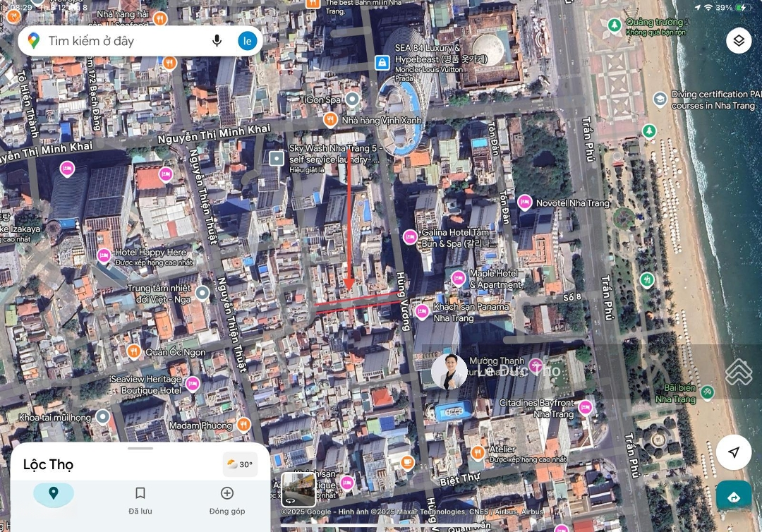Select Bãi biển Nha Trang beach marker
Screen dimensions: 762x532
click(707, 392)
